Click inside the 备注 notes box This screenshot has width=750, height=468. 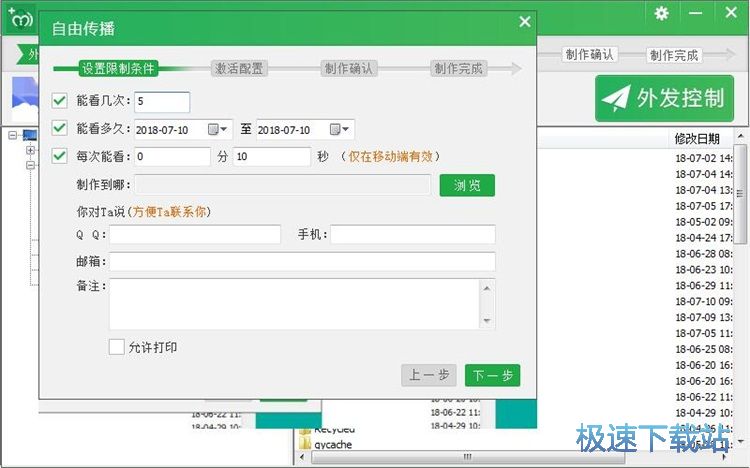click(x=294, y=304)
